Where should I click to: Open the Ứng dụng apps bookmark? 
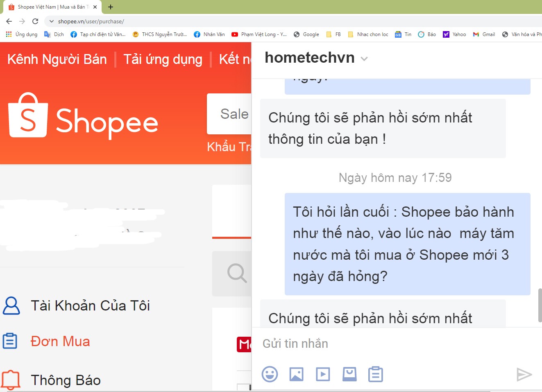pos(22,34)
